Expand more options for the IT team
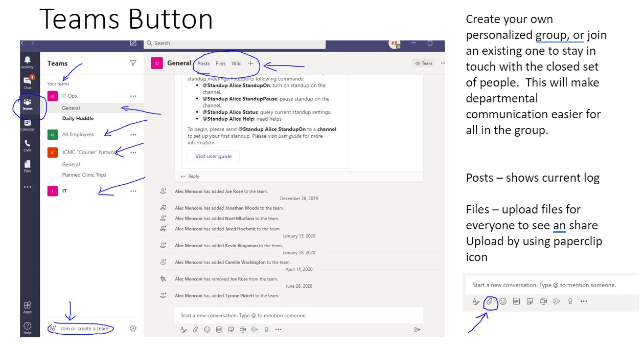This screenshot has width=644, height=346. tap(133, 191)
